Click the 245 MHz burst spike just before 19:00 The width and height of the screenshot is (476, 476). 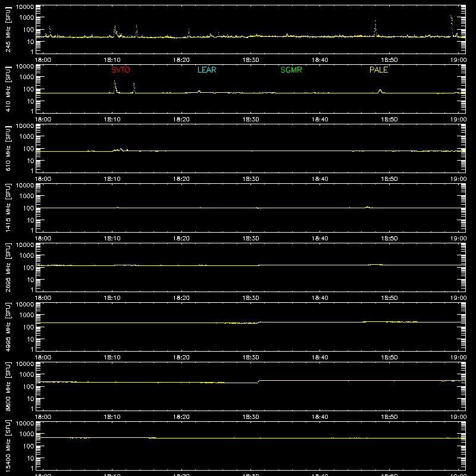[x=452, y=26]
